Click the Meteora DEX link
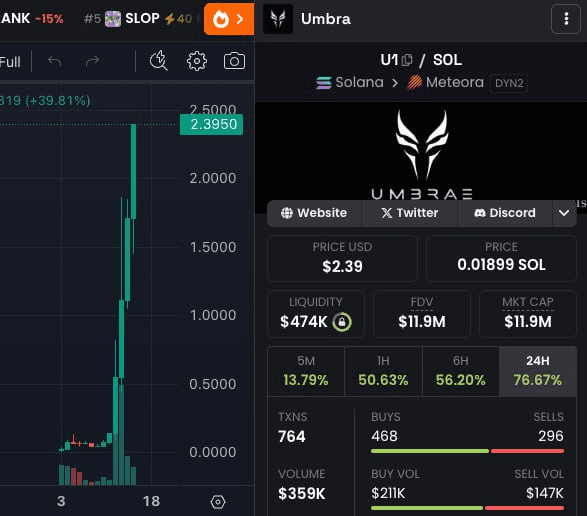This screenshot has height=516, width=587. [445, 82]
